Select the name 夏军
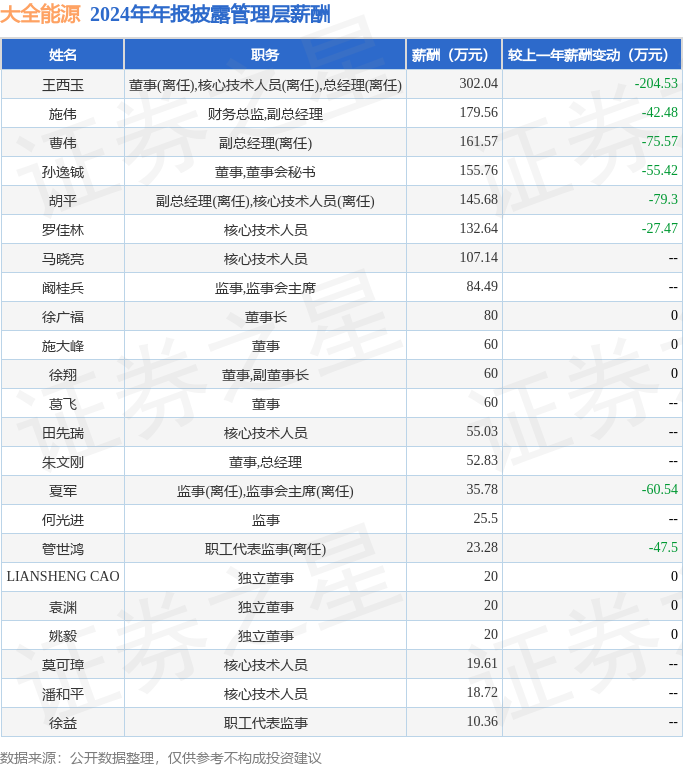The image size is (683, 767). point(63,491)
